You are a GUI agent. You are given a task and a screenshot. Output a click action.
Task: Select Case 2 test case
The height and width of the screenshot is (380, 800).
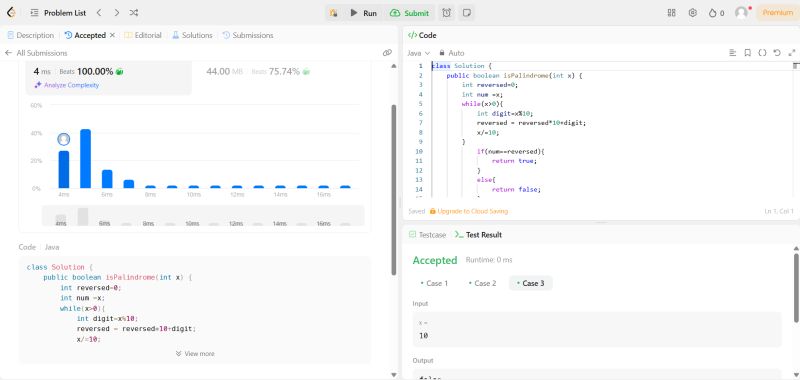point(482,283)
